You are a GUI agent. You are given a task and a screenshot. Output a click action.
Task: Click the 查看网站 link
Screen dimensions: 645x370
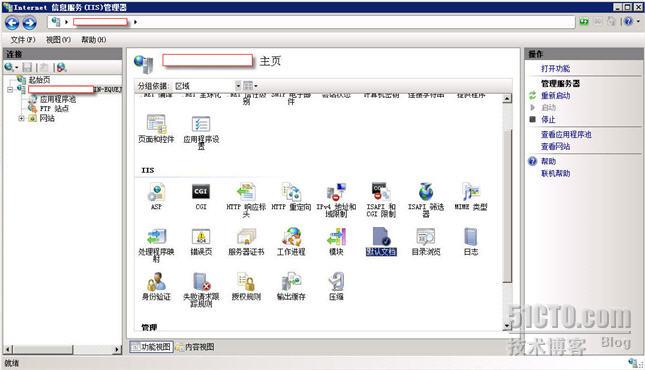[x=555, y=146]
